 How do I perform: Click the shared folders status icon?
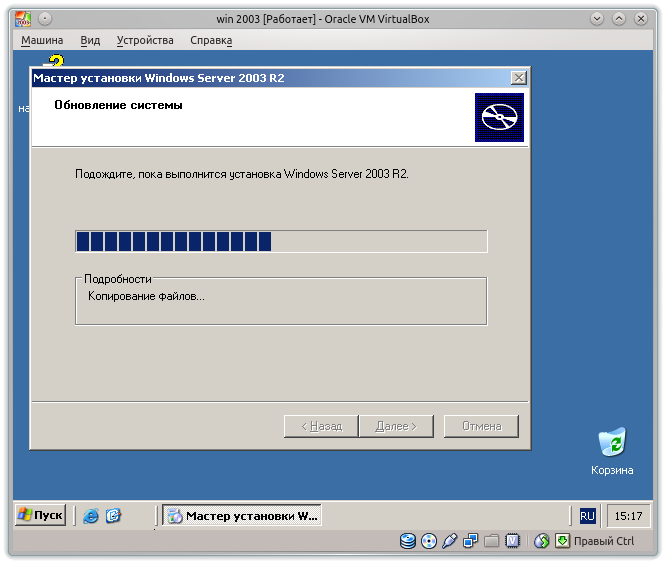(x=491, y=541)
